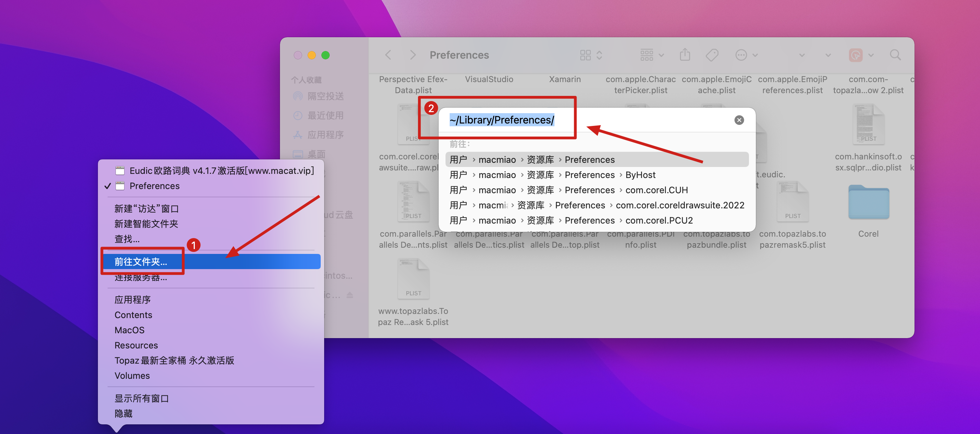
Task: Click the tag icon in Finder toolbar
Action: pos(712,55)
